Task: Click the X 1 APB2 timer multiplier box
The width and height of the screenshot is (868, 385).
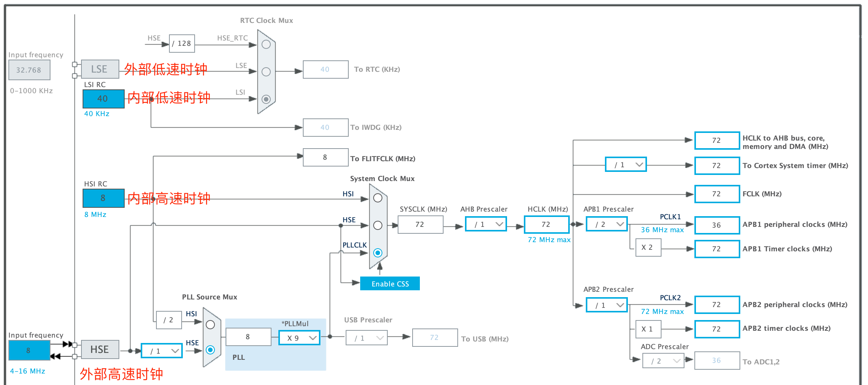Action: point(649,329)
